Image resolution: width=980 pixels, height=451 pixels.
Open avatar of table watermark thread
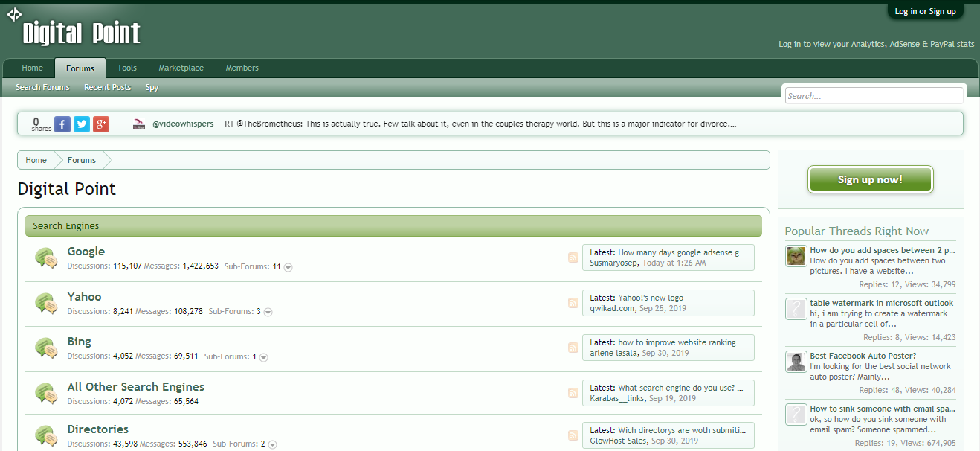[796, 308]
